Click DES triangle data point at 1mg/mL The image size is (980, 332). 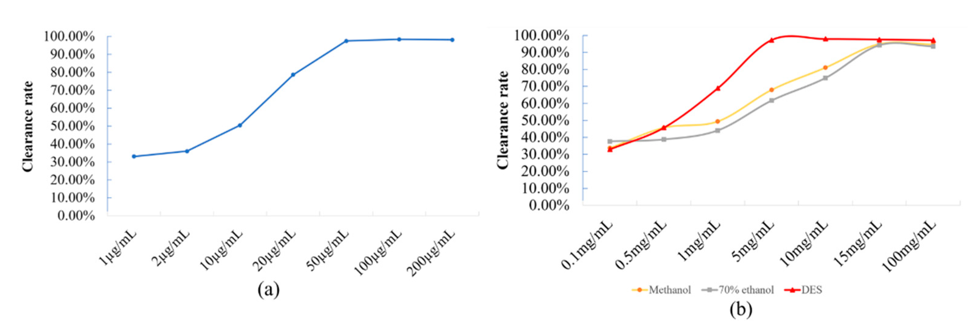pos(718,88)
